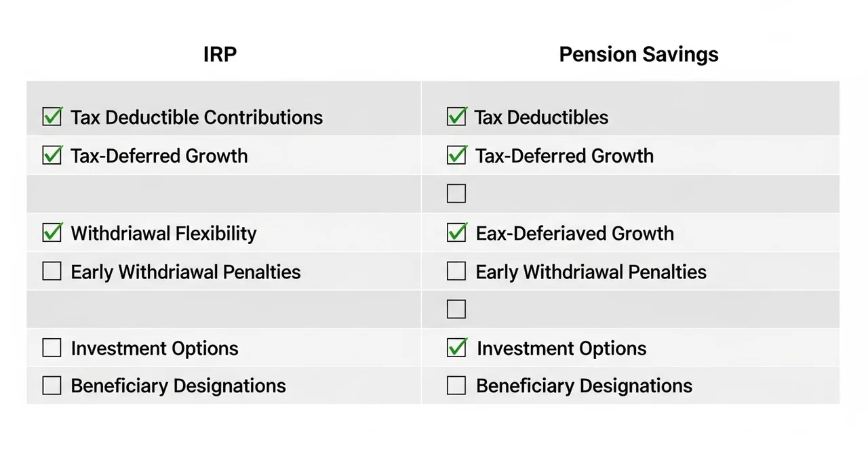Image resolution: width=868 pixels, height=473 pixels.
Task: Toggle Pension Savings Tax-Deferred Growth checkbox
Action: click(x=456, y=155)
